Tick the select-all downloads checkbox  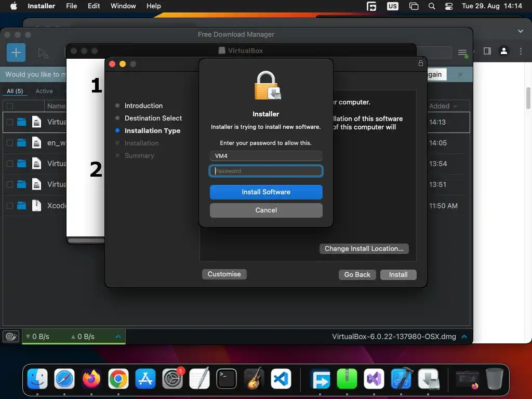[x=10, y=106]
